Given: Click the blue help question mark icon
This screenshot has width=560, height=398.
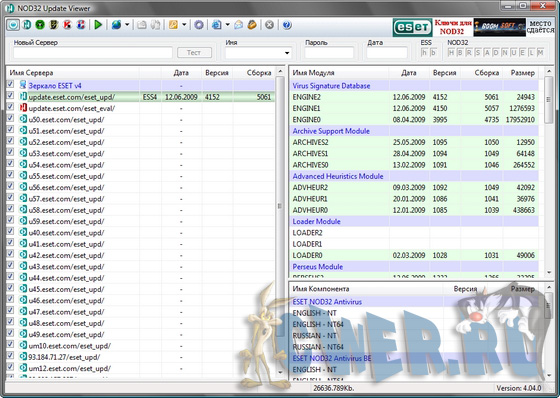Looking at the screenshot, I should (287, 25).
